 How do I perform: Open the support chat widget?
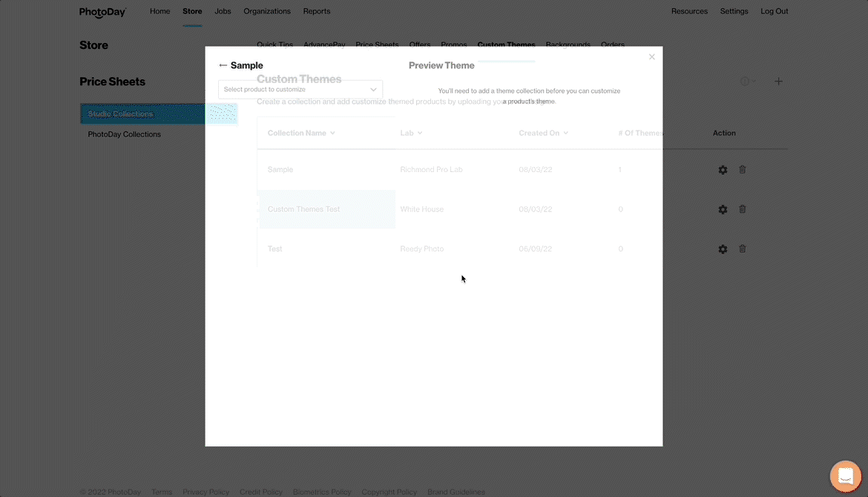[844, 476]
